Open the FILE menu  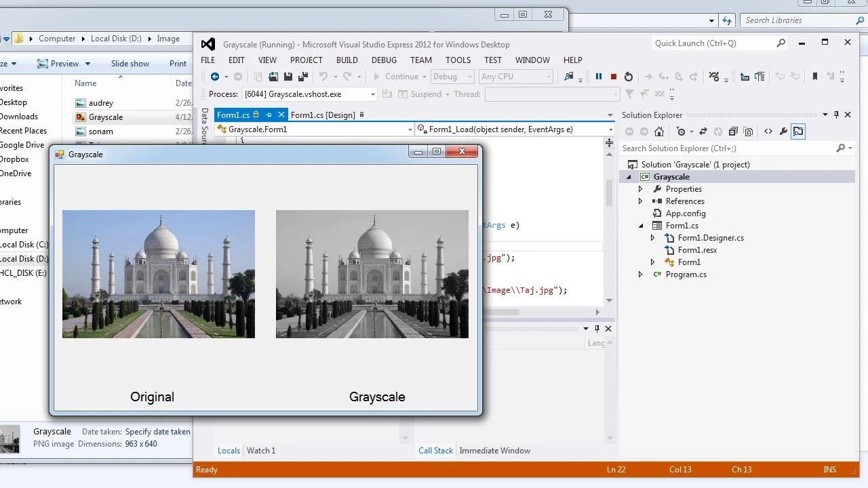click(x=208, y=60)
